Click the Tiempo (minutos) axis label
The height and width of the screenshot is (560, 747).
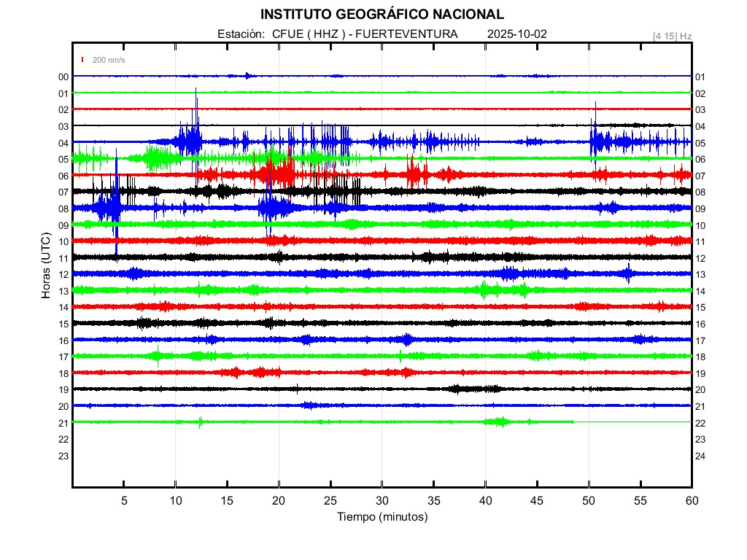point(382,517)
